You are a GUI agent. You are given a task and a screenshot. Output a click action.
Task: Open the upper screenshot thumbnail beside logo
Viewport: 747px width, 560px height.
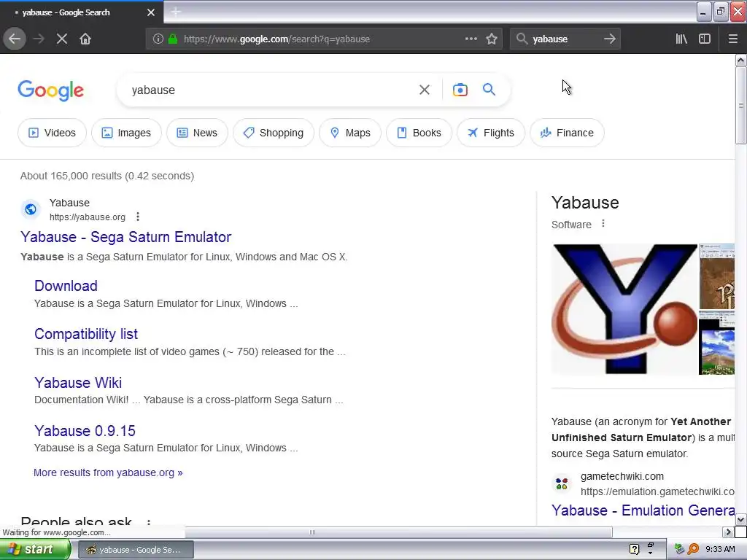717,276
